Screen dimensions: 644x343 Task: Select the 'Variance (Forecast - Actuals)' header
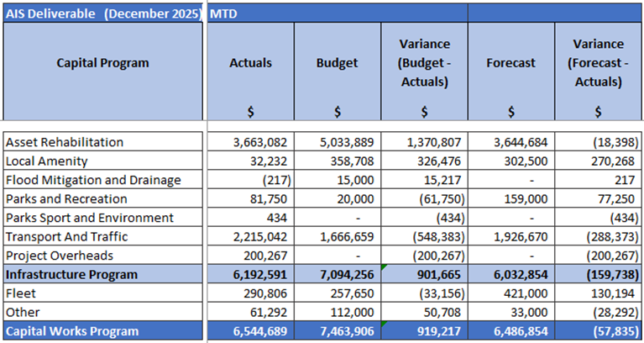(x=598, y=63)
